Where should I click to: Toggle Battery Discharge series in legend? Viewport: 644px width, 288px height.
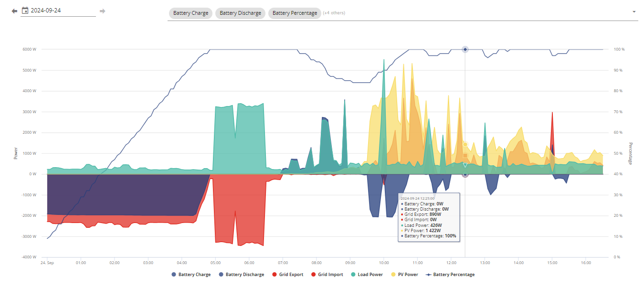click(241, 275)
